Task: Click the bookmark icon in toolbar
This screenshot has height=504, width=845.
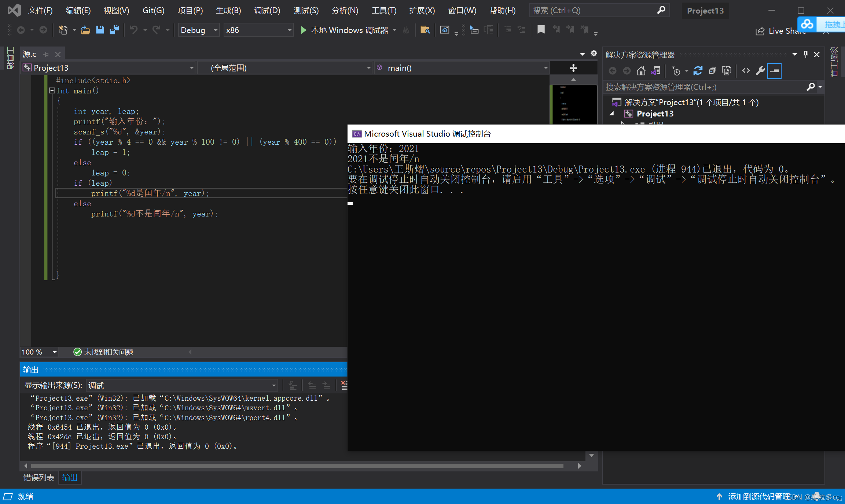Action: tap(541, 30)
